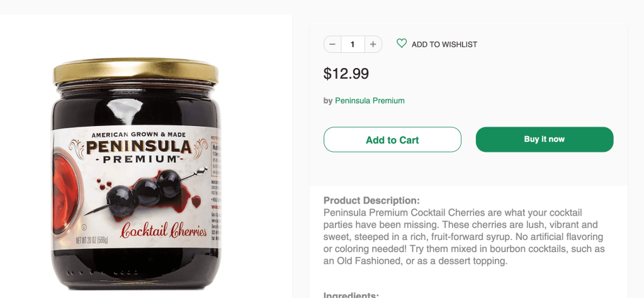The width and height of the screenshot is (644, 298).
Task: Increase quantity with the plus button
Action: pos(373,44)
